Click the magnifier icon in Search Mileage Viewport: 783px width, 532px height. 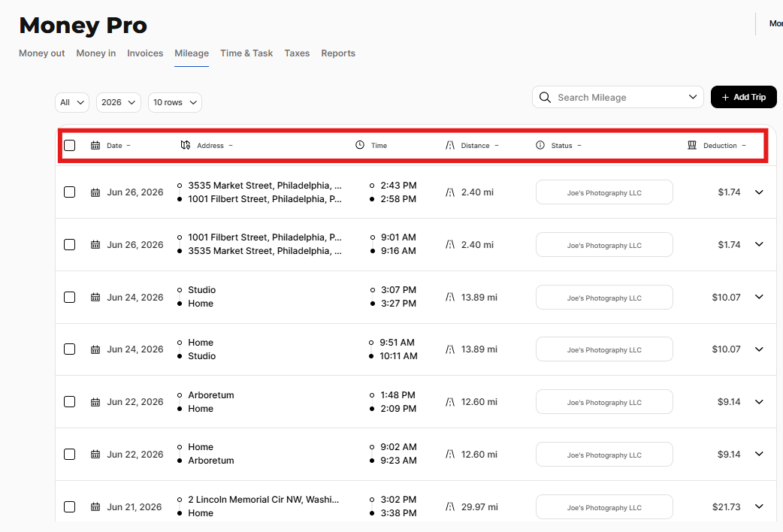click(546, 98)
